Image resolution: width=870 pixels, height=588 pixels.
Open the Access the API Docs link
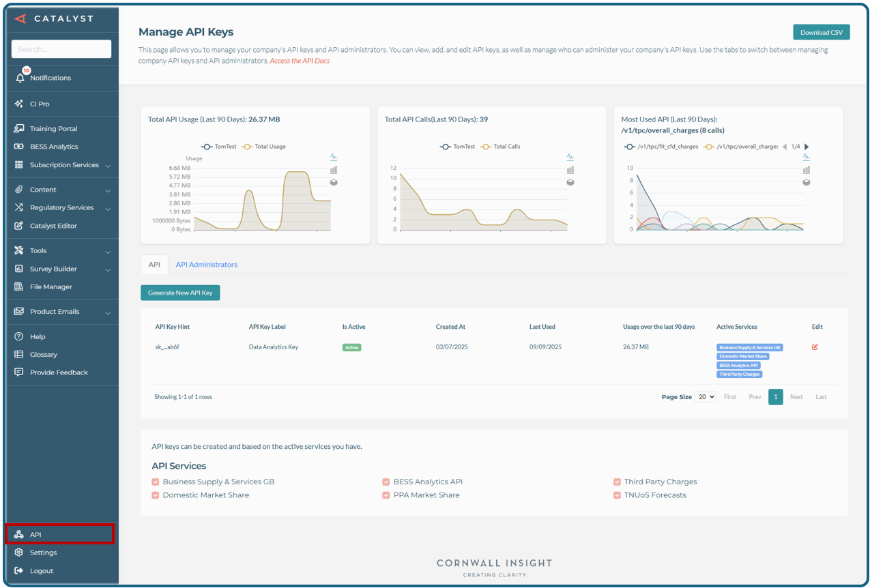point(300,61)
